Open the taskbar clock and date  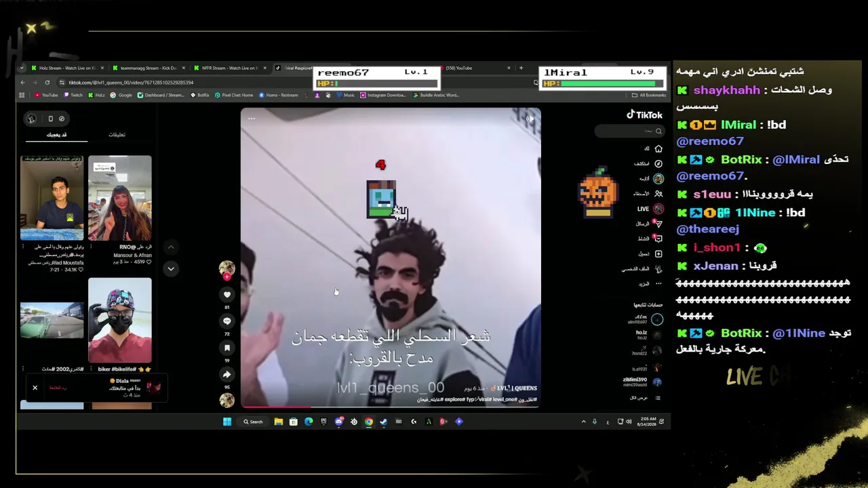[646, 422]
